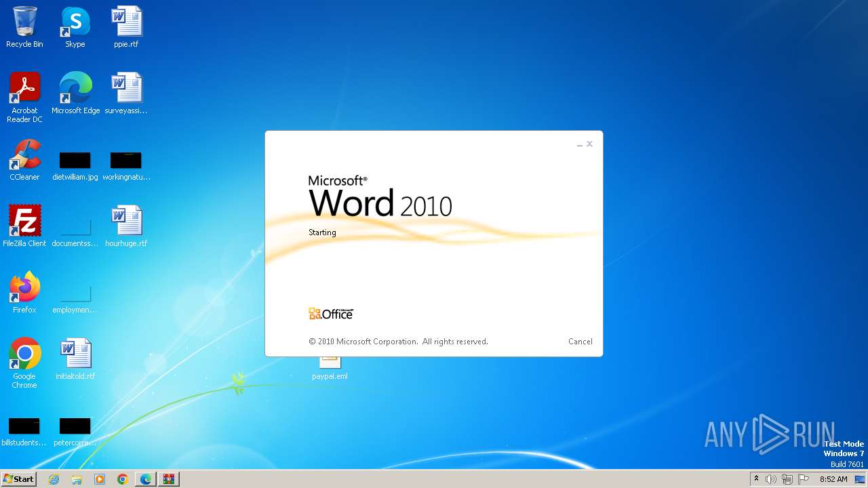Close the Word 2010 splash screen

pyautogui.click(x=589, y=144)
